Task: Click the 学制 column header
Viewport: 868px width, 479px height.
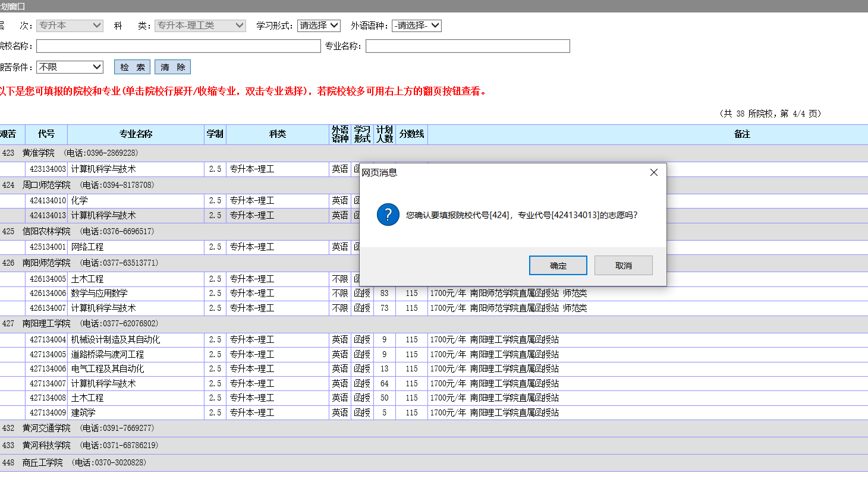Action: click(x=215, y=134)
